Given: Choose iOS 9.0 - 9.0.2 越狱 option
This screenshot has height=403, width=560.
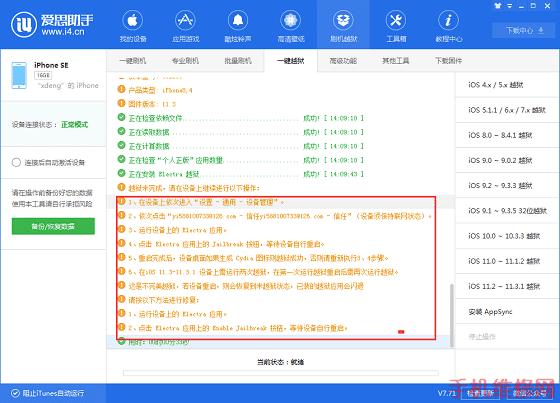Looking at the screenshot, I should coord(508,160).
